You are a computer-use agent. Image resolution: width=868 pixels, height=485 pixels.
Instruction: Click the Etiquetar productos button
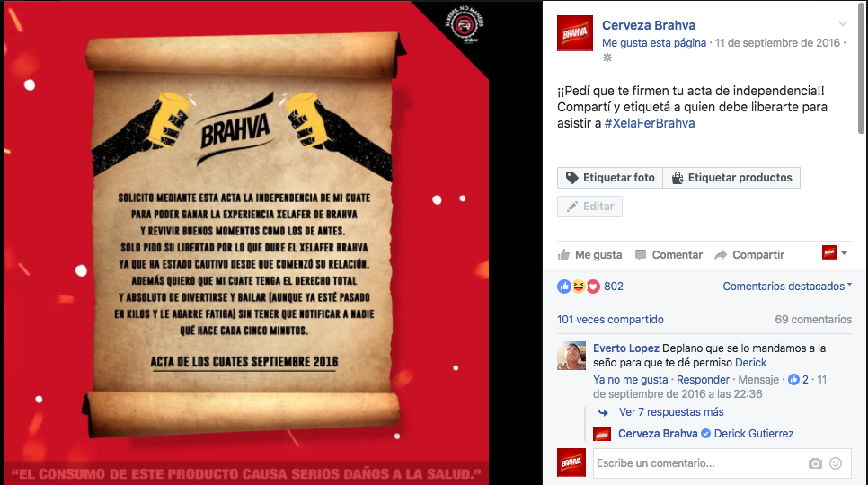(x=731, y=178)
